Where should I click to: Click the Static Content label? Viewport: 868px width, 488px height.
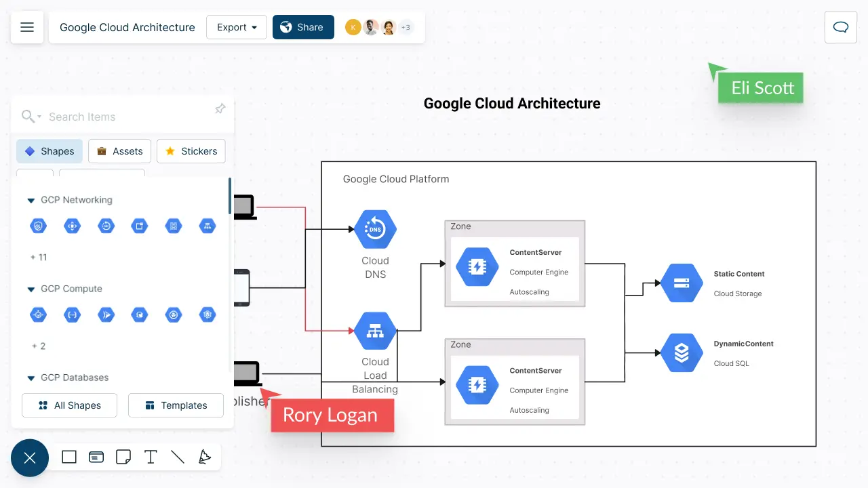(x=739, y=274)
